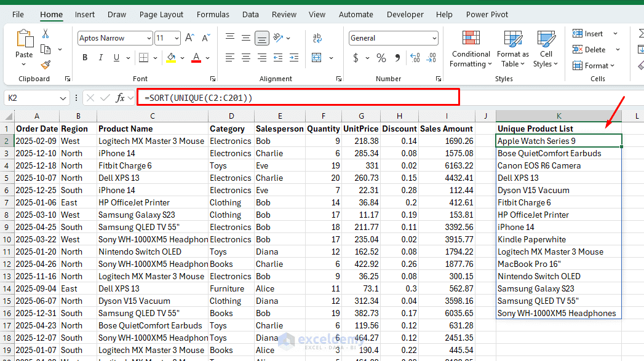This screenshot has width=644, height=361.
Task: Click the Orientation text angle icon
Action: pos(279,38)
